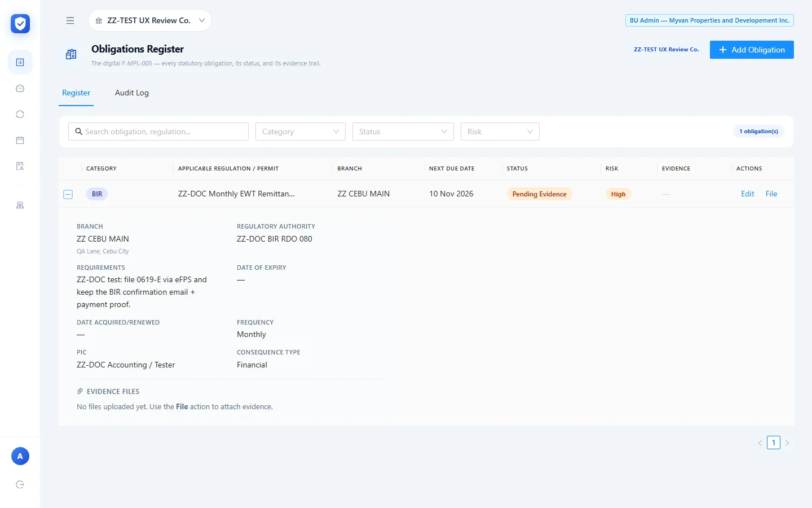
Task: Focus the search obligation input field
Action: pyautogui.click(x=158, y=132)
